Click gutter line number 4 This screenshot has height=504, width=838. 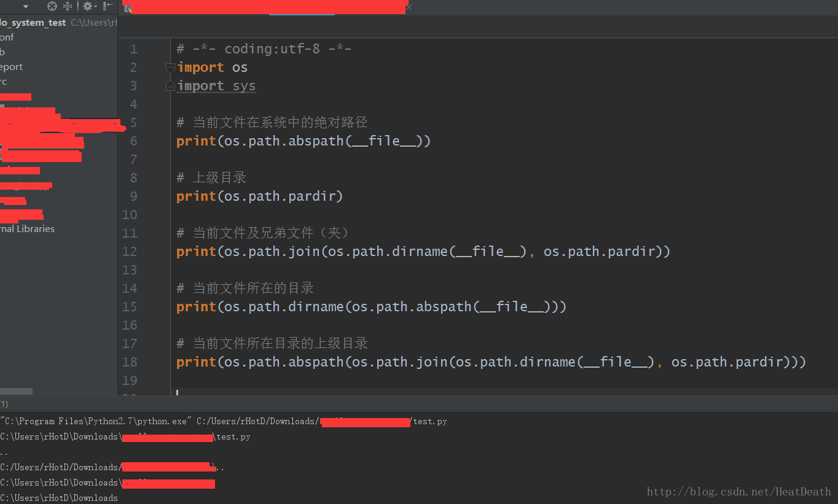[x=133, y=104]
